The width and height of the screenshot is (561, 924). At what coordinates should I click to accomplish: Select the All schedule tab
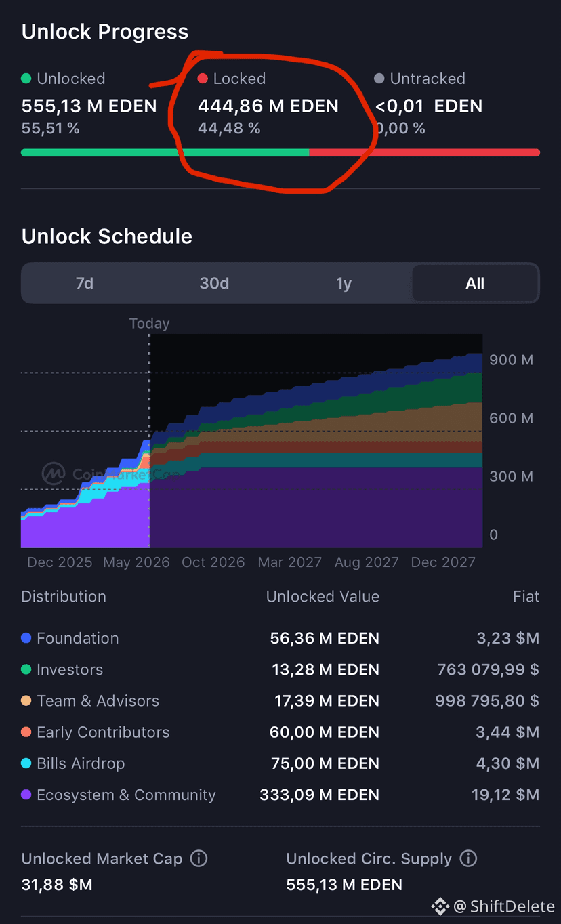coord(475,283)
